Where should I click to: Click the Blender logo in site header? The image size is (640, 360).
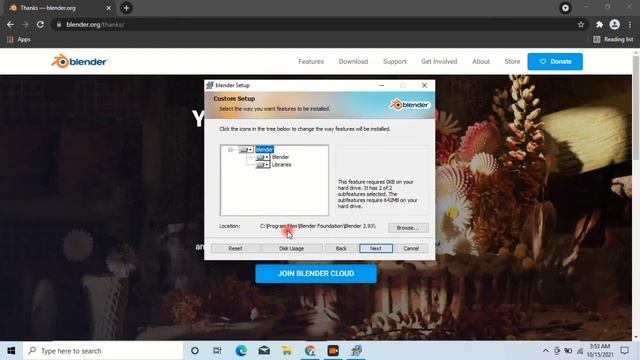click(79, 62)
